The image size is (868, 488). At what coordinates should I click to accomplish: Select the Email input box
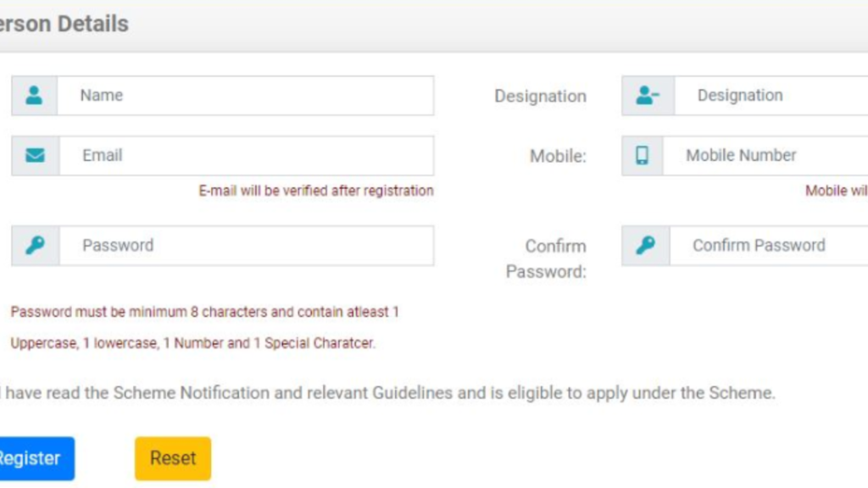click(246, 156)
